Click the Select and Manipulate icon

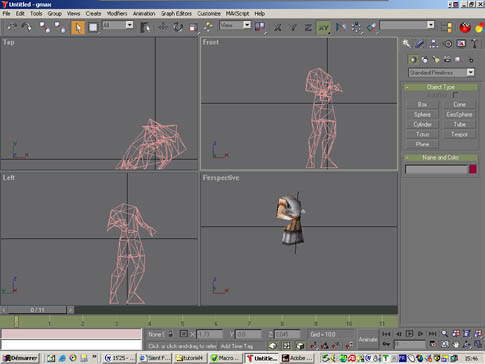pyautogui.click(x=208, y=27)
